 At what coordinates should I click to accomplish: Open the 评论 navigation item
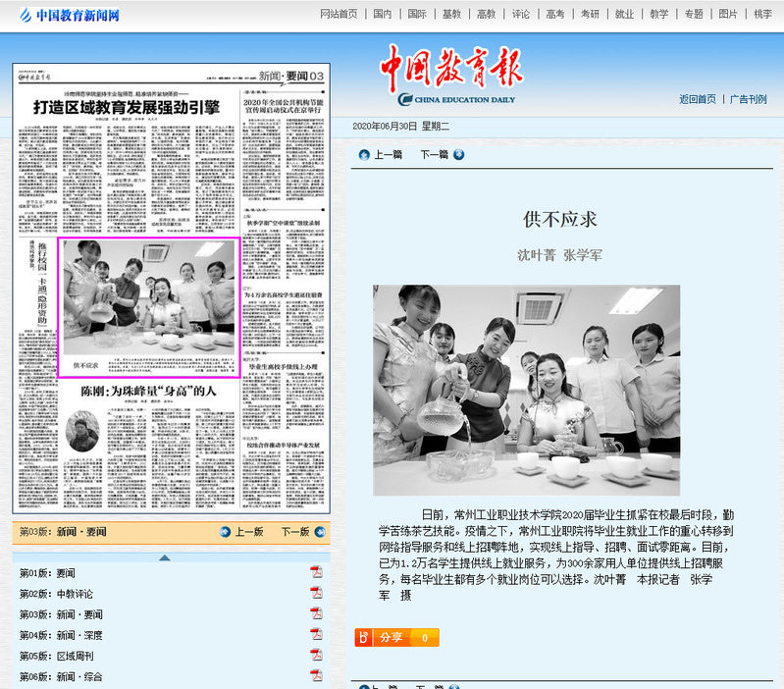520,14
